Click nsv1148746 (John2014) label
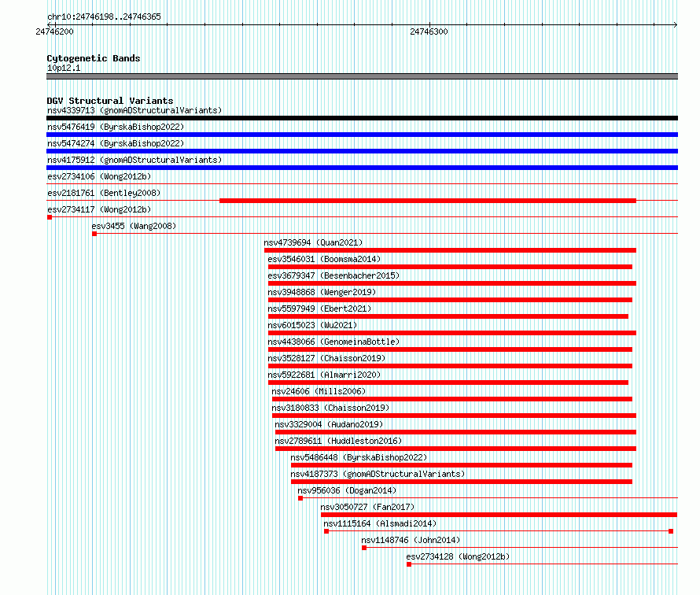Image resolution: width=700 pixels, height=595 pixels. (411, 540)
